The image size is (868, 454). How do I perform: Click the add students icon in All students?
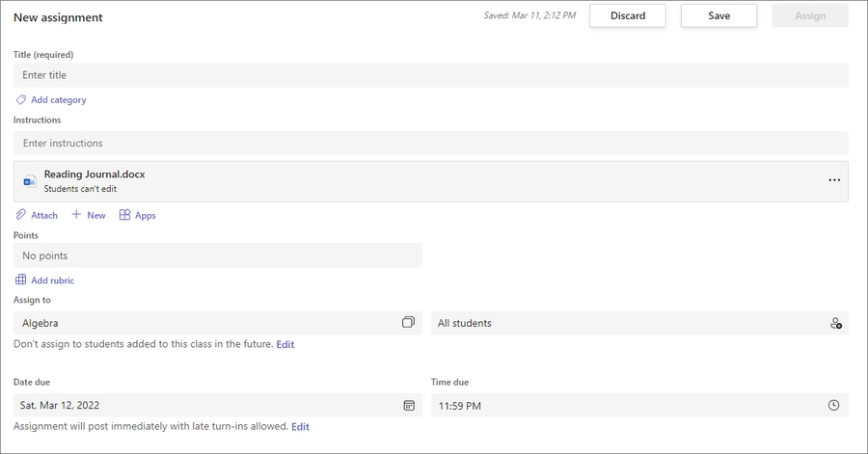click(835, 324)
